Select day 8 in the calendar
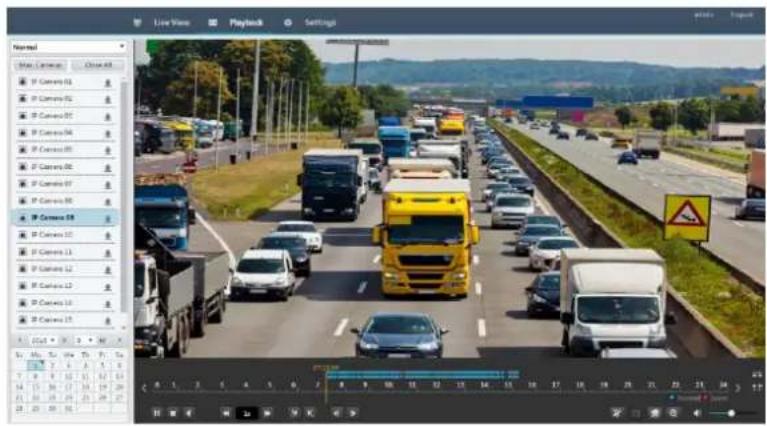767x426 pixels. click(x=35, y=377)
